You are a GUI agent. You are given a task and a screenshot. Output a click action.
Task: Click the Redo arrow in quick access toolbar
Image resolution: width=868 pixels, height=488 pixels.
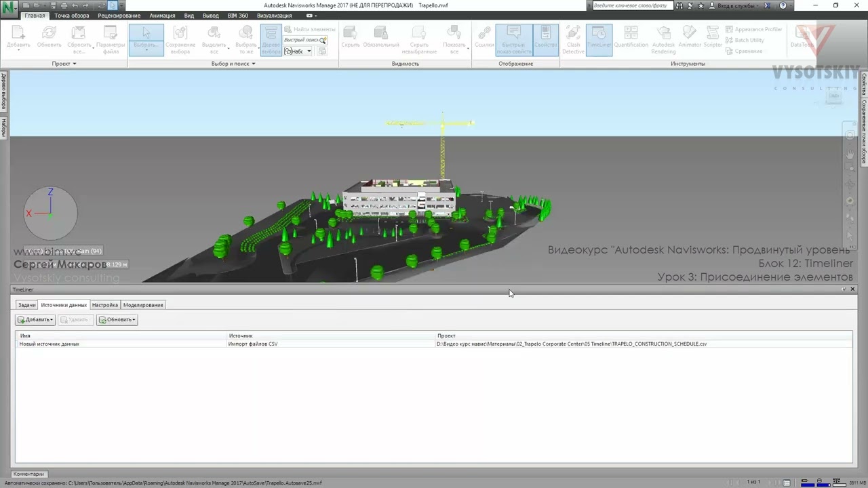click(86, 5)
